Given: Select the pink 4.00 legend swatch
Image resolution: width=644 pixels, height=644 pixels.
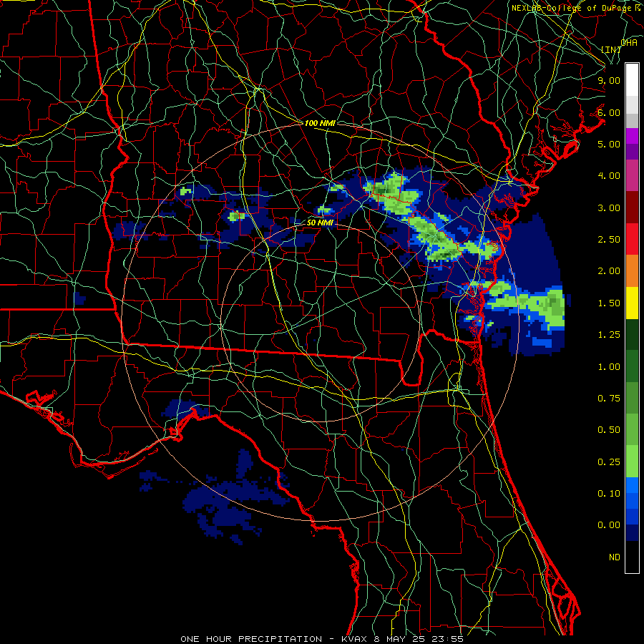Looking at the screenshot, I should click(632, 175).
